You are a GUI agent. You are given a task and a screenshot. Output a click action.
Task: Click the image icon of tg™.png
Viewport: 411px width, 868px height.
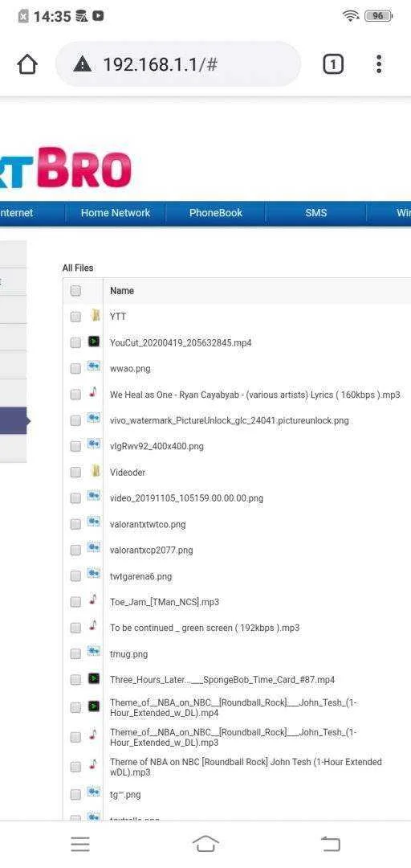(x=93, y=792)
